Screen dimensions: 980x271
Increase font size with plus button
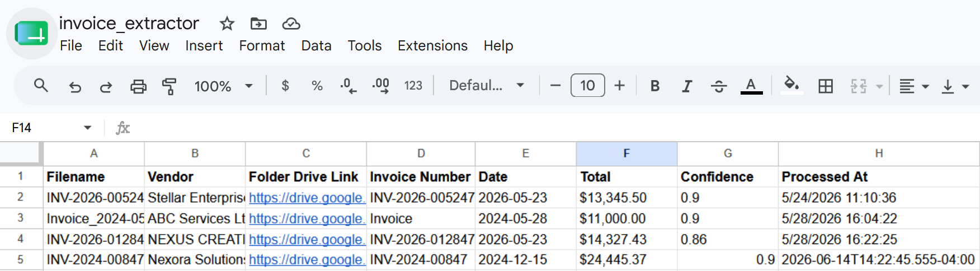(x=619, y=86)
